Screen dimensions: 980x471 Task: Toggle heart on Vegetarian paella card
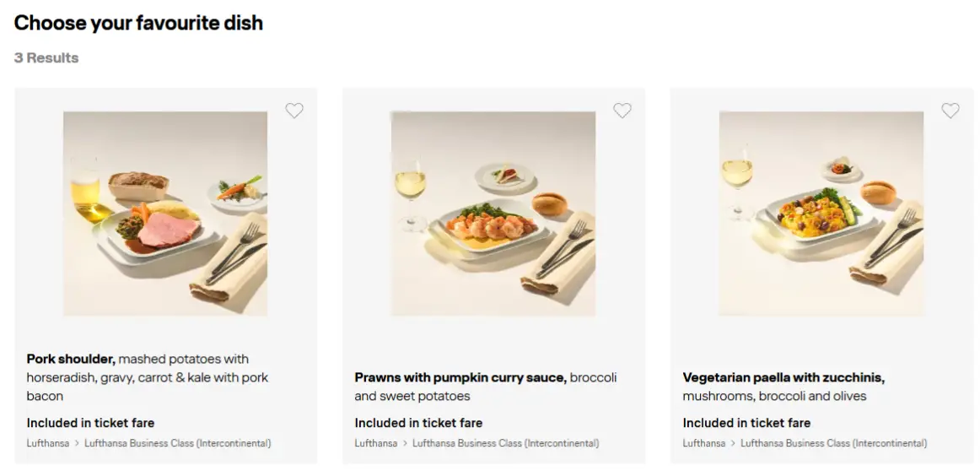pyautogui.click(x=950, y=111)
